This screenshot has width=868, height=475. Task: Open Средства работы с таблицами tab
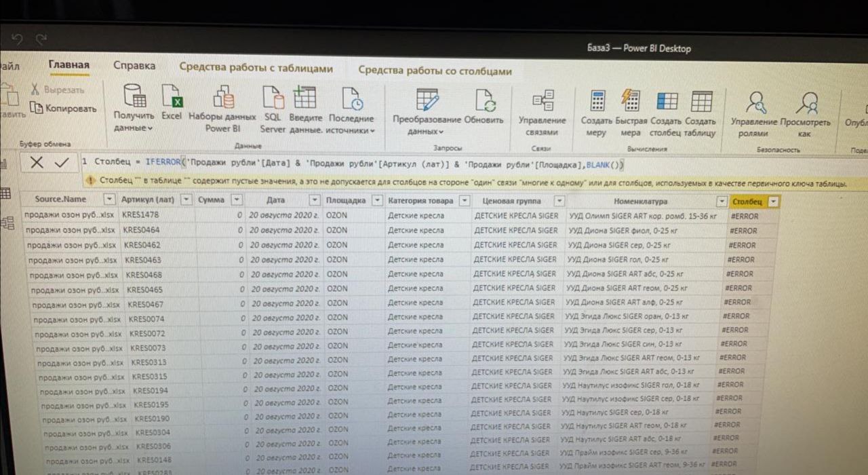tap(256, 69)
